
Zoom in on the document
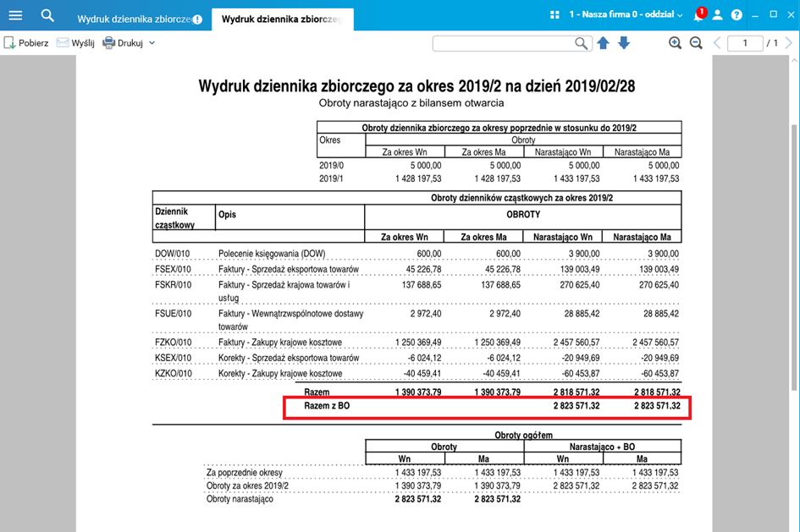pos(675,43)
